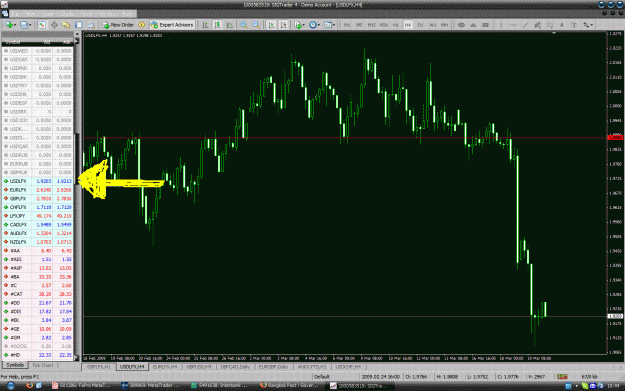Screen dimensions: 625x391
Task: Select #CAT row in Market Watch
Action: click(38, 294)
